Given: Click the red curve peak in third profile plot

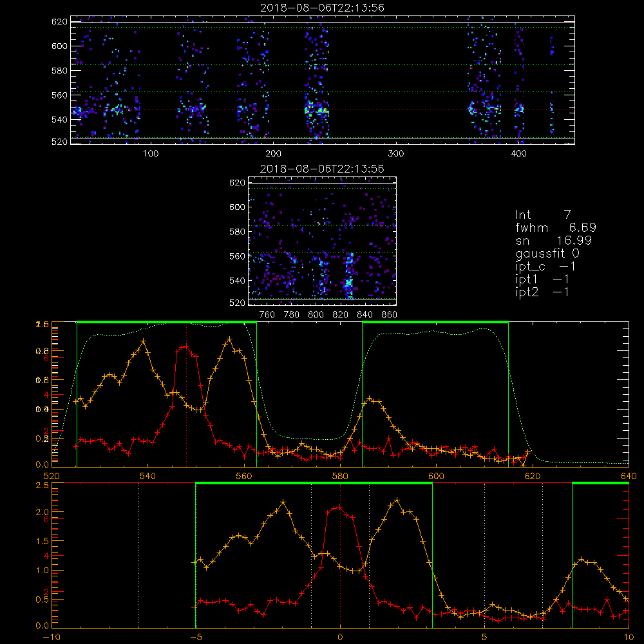Looking at the screenshot, I should tap(186, 346).
